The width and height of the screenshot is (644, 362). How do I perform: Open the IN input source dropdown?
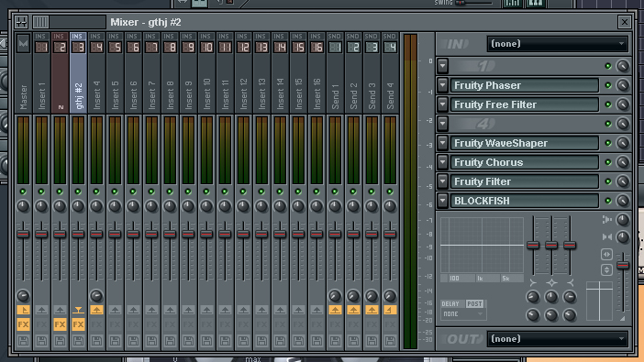[558, 44]
